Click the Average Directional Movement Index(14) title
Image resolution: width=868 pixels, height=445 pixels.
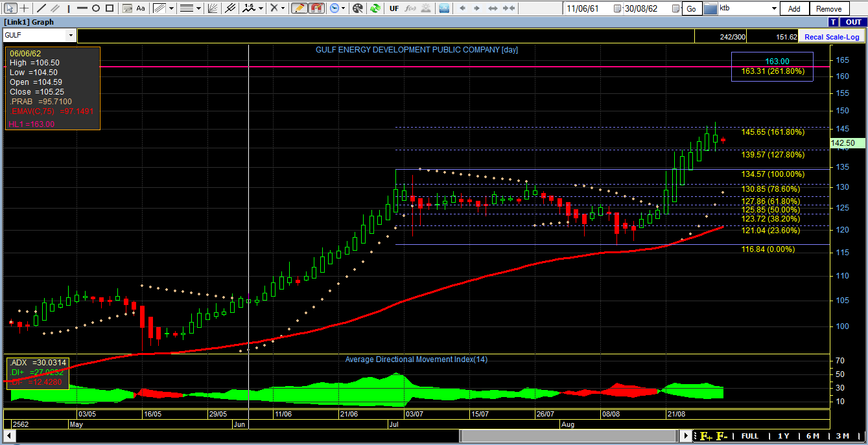coord(416,359)
